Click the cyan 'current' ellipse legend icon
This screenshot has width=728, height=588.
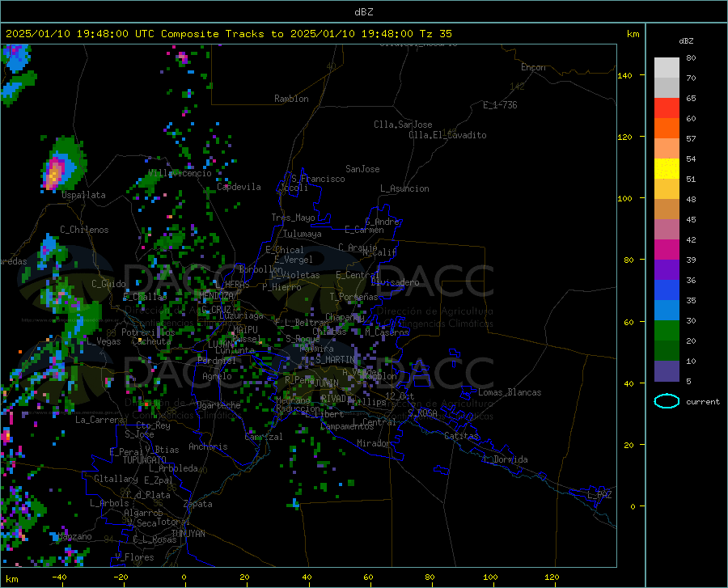pos(667,401)
